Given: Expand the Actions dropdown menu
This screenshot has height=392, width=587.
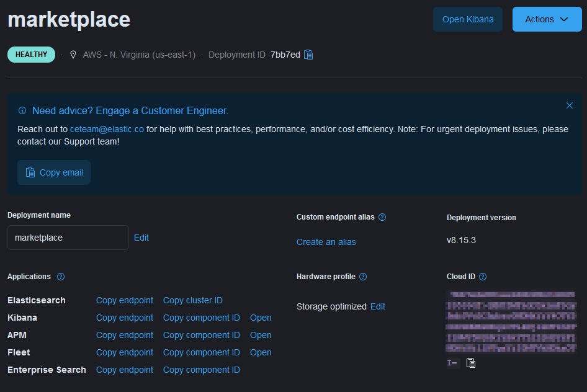Looking at the screenshot, I should (x=546, y=19).
